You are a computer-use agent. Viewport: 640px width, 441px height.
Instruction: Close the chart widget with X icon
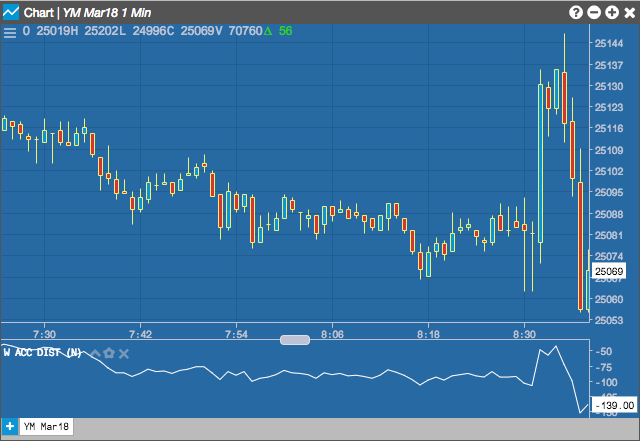click(x=629, y=13)
